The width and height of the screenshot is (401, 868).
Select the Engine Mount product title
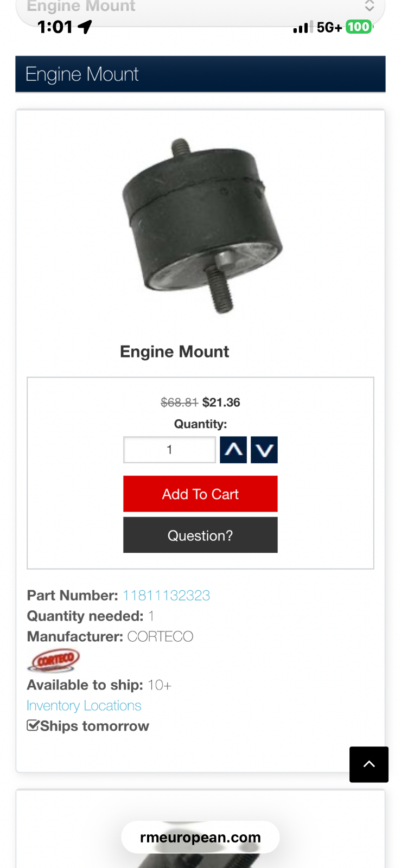(x=174, y=352)
